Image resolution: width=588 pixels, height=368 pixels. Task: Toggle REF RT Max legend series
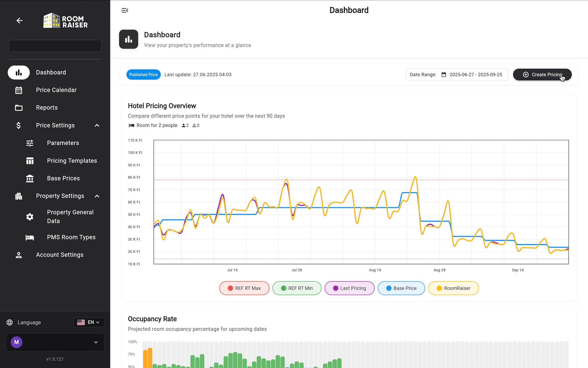244,288
